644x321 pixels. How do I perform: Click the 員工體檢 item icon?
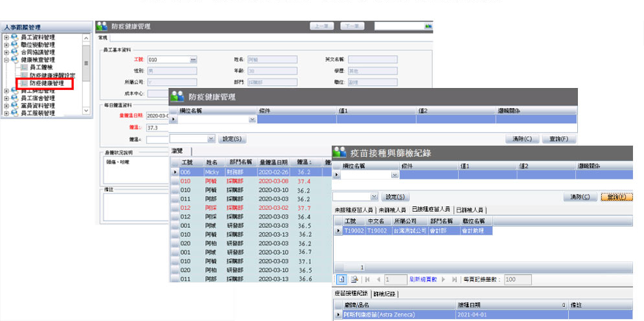[x=24, y=67]
